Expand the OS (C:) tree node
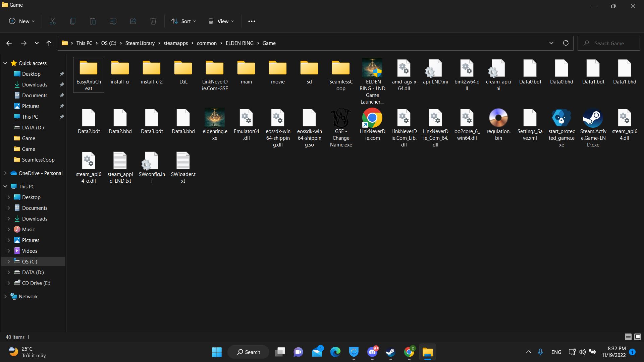644x362 pixels. tap(9, 261)
